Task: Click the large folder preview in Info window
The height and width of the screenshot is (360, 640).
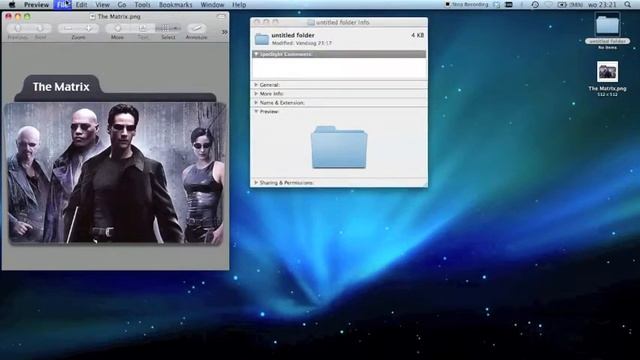Action: coord(339,147)
